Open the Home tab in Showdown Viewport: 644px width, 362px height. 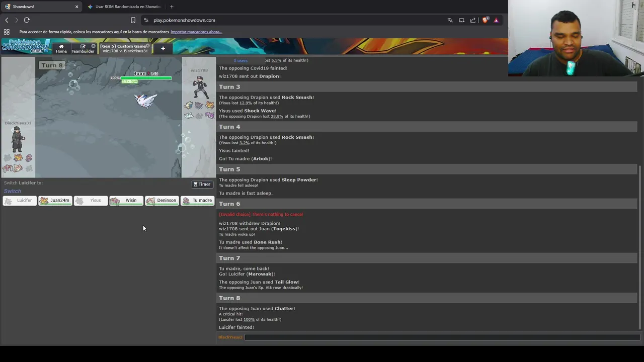[61, 48]
